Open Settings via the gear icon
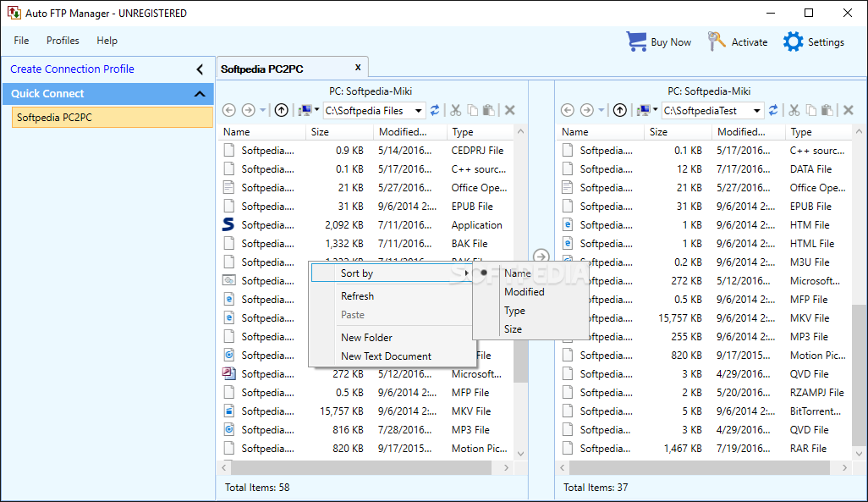 tap(793, 41)
